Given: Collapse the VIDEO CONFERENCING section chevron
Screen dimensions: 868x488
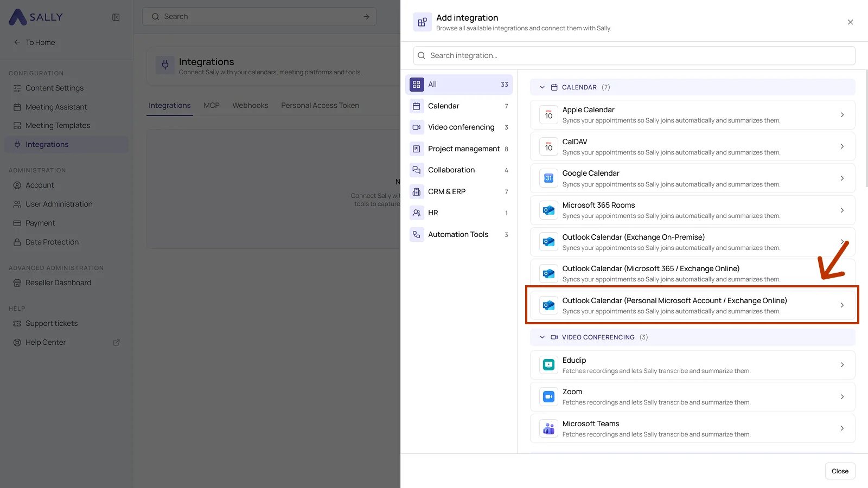Looking at the screenshot, I should (542, 337).
